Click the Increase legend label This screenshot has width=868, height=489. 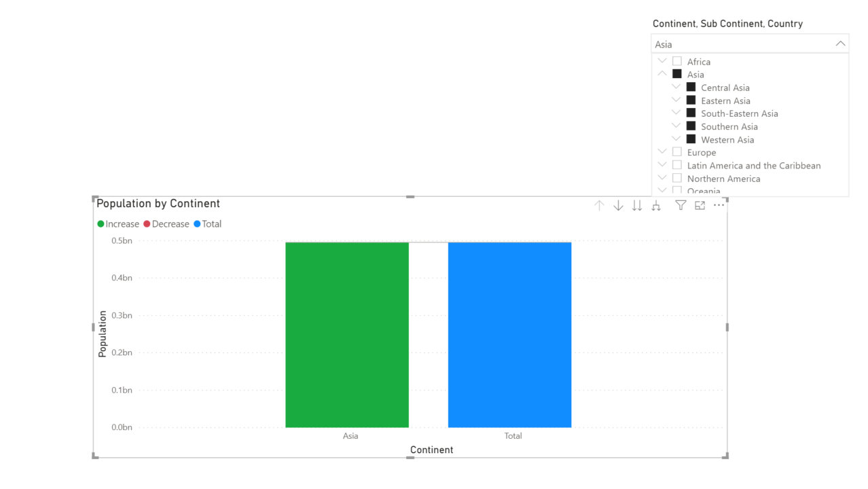(x=122, y=224)
